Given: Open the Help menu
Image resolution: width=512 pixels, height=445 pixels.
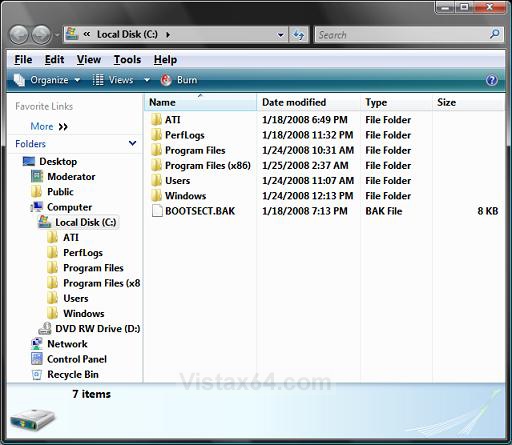Looking at the screenshot, I should [x=165, y=60].
